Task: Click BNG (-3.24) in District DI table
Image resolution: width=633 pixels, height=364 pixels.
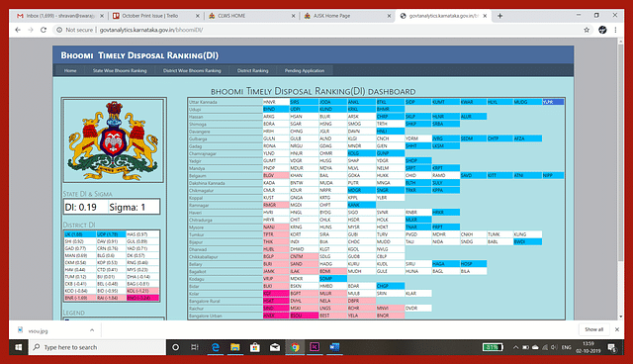Action: tap(142, 298)
